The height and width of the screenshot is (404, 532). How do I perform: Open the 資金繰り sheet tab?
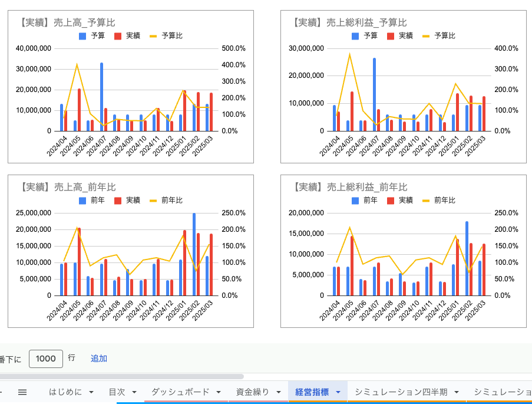(253, 392)
